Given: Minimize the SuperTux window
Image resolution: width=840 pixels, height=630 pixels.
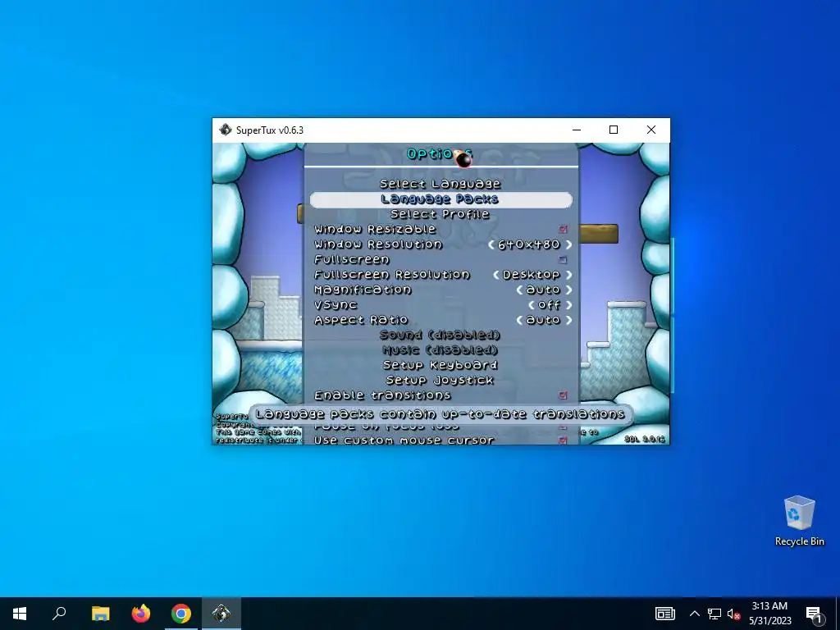Looking at the screenshot, I should 577,130.
